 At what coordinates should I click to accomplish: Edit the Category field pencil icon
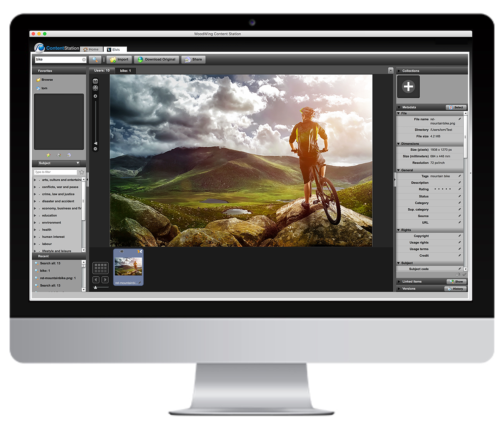pyautogui.click(x=459, y=203)
